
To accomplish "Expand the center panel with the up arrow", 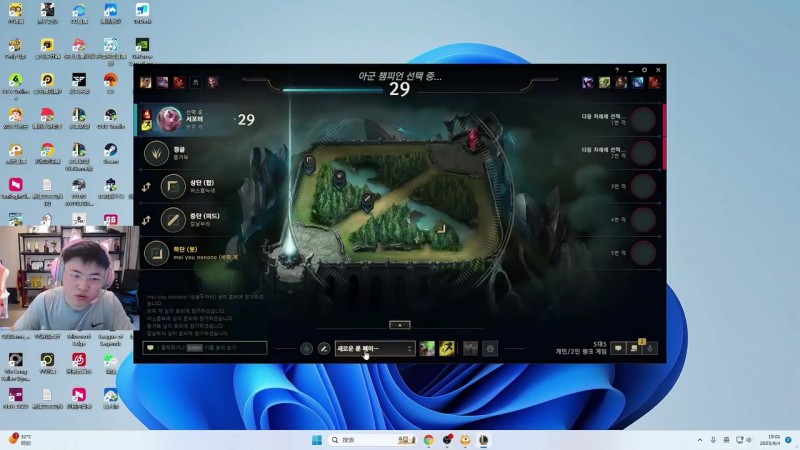I will 399,325.
